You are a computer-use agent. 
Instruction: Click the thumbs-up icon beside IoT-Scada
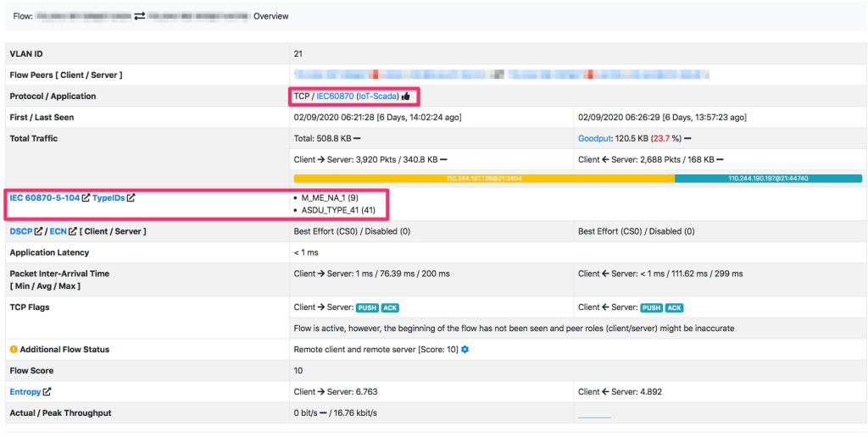point(406,97)
